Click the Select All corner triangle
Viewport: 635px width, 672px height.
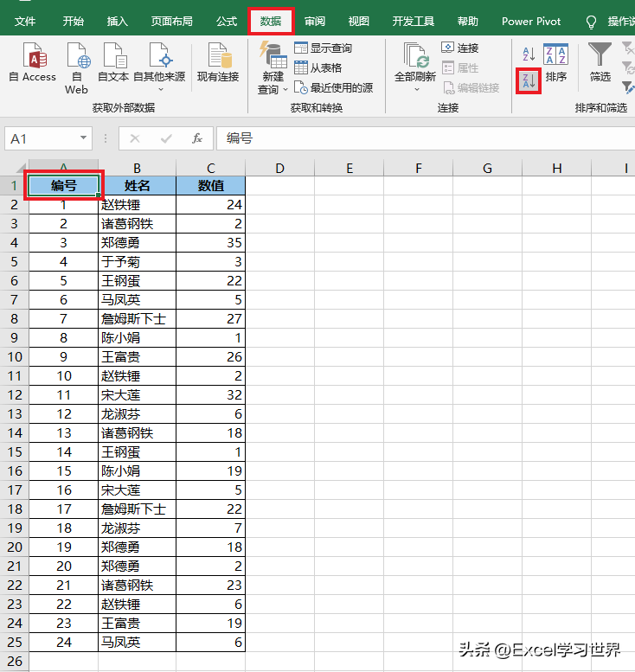tap(20, 167)
